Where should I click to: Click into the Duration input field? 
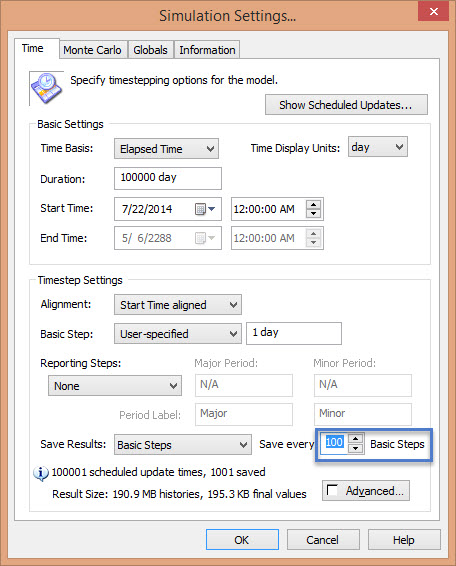coord(168,178)
